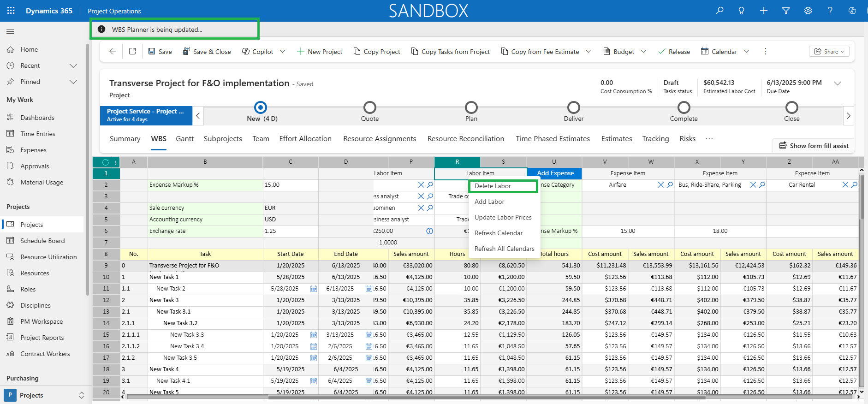Open the advanced find filter icon

pos(786,11)
